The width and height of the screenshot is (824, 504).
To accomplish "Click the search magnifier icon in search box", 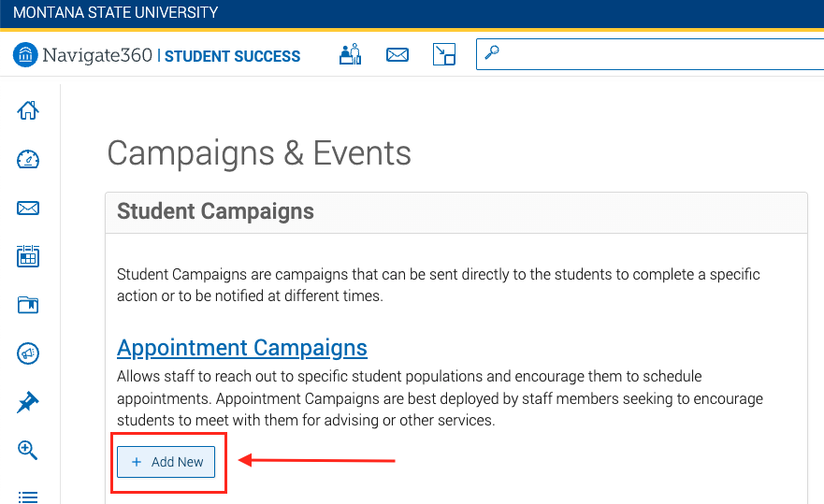I will [492, 52].
